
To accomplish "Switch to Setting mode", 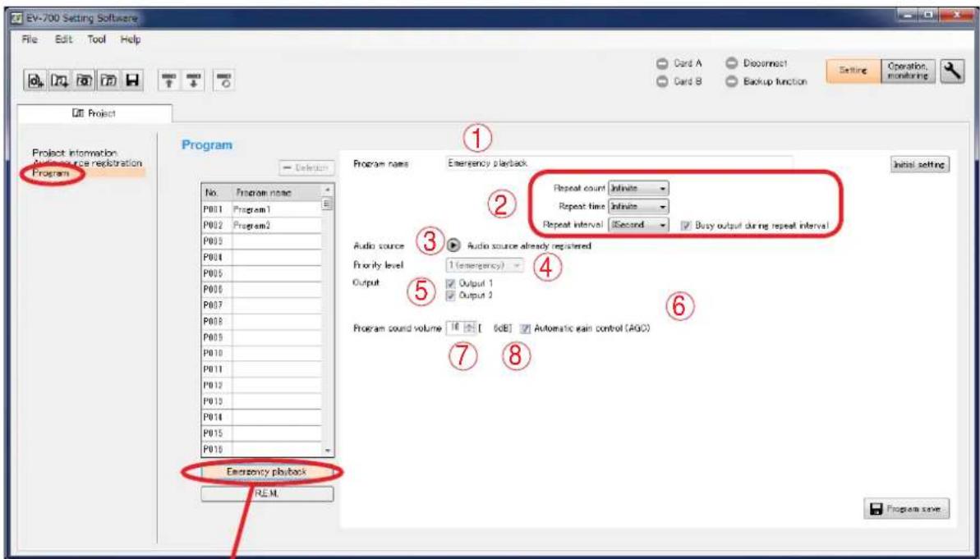I will [853, 72].
